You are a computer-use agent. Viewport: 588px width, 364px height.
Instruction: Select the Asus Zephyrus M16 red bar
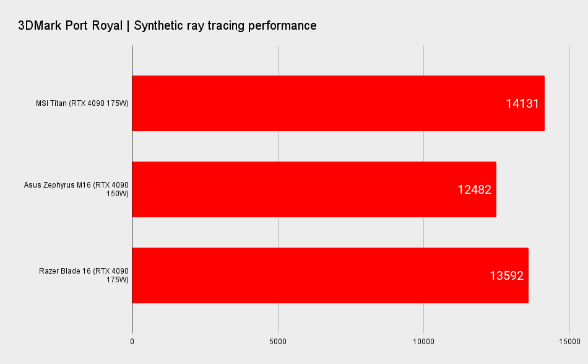tap(314, 189)
